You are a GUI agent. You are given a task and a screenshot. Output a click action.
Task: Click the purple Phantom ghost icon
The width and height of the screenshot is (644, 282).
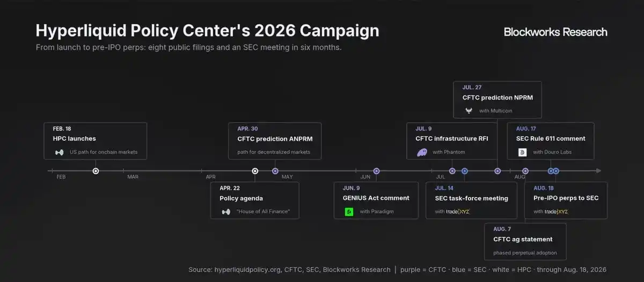click(422, 152)
